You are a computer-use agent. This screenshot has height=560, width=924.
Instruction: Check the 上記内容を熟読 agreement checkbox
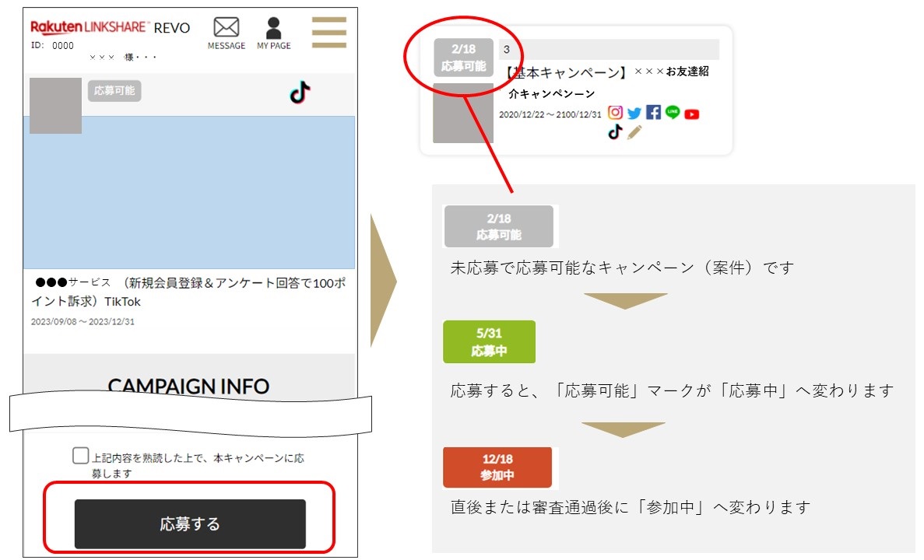pyautogui.click(x=79, y=457)
